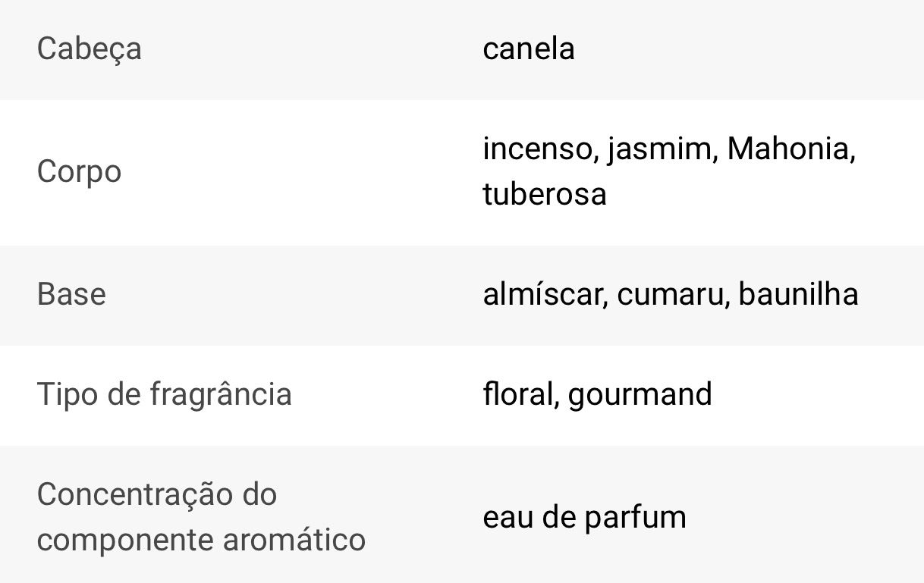Click the word 'aromático'
924x583 pixels.
click(294, 540)
